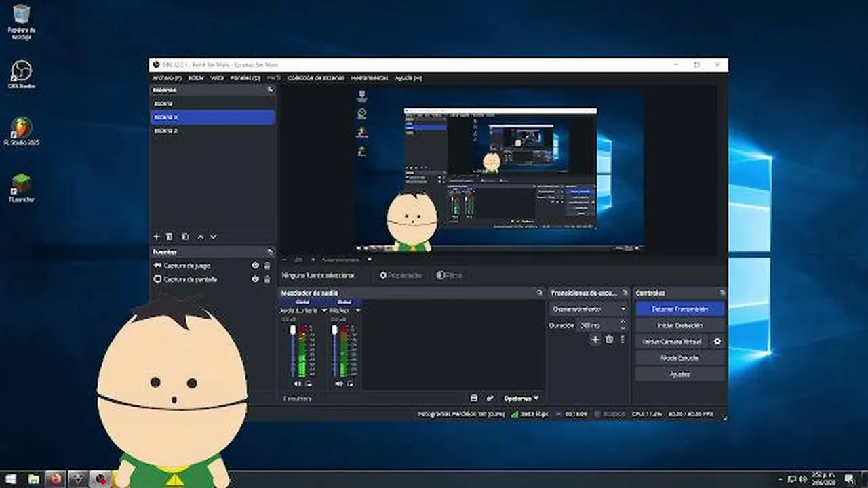Open the Editar menu
868x488 pixels.
(195, 78)
